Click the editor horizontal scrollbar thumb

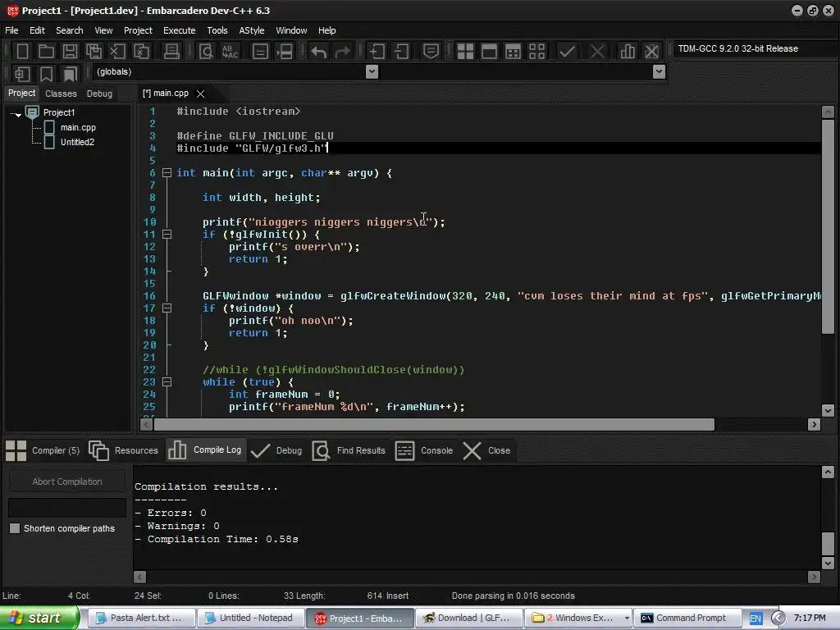coord(434,425)
